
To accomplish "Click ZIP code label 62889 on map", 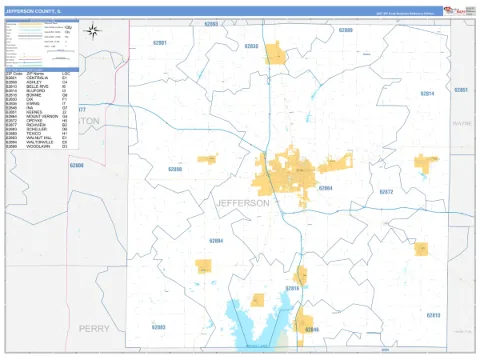I will [x=346, y=30].
